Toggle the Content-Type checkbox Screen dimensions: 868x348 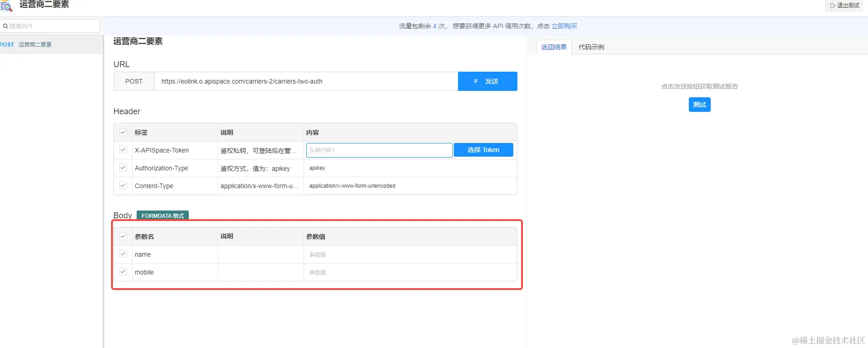(x=123, y=185)
